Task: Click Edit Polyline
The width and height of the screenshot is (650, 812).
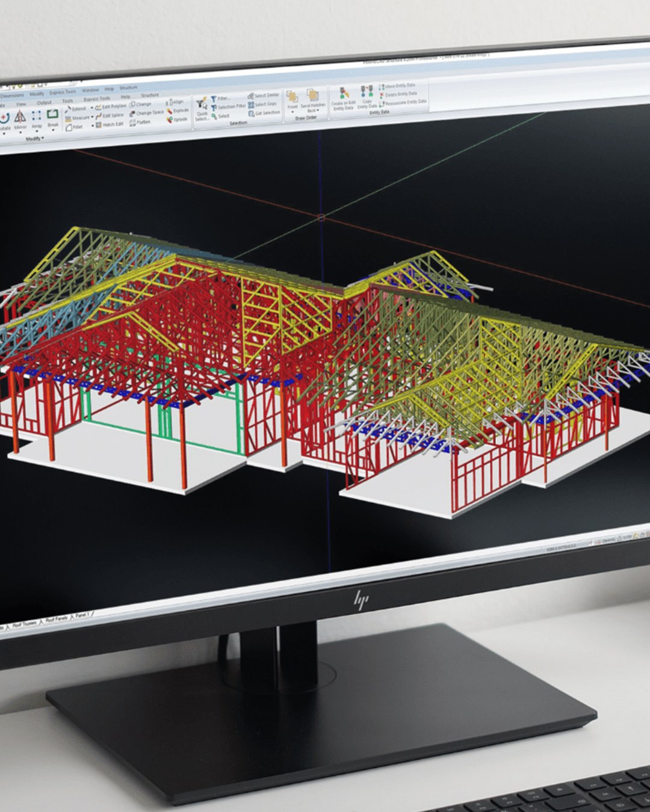Action: point(111,106)
